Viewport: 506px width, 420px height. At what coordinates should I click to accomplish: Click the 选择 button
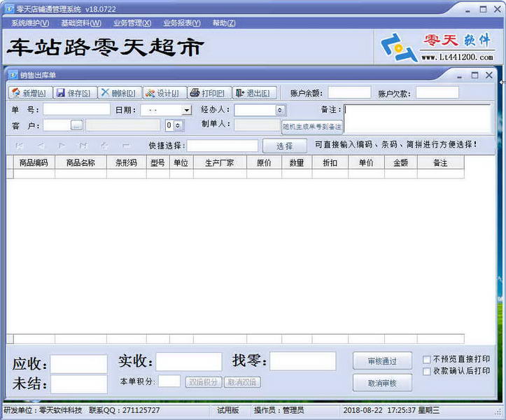click(x=285, y=146)
